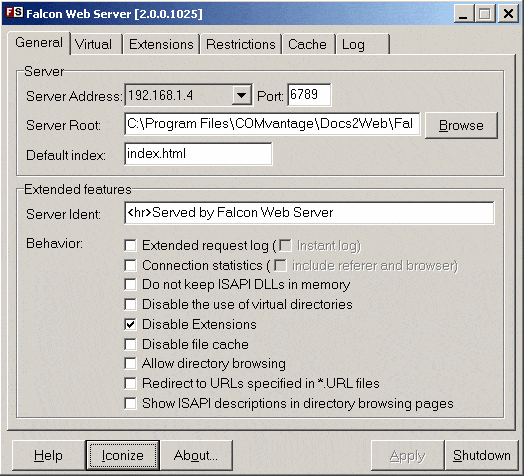The width and height of the screenshot is (524, 476).
Task: Check Do not keep ISAPI DLLs in memory
Action: tap(130, 285)
